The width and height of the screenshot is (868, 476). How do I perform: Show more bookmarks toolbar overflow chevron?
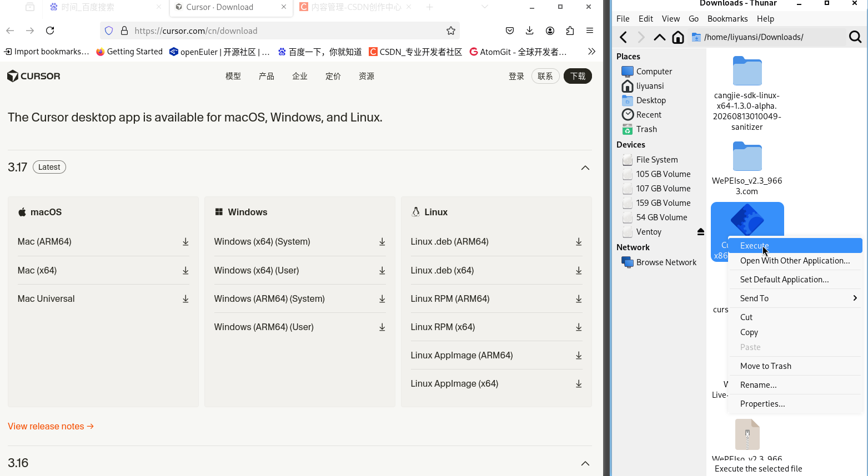[592, 52]
